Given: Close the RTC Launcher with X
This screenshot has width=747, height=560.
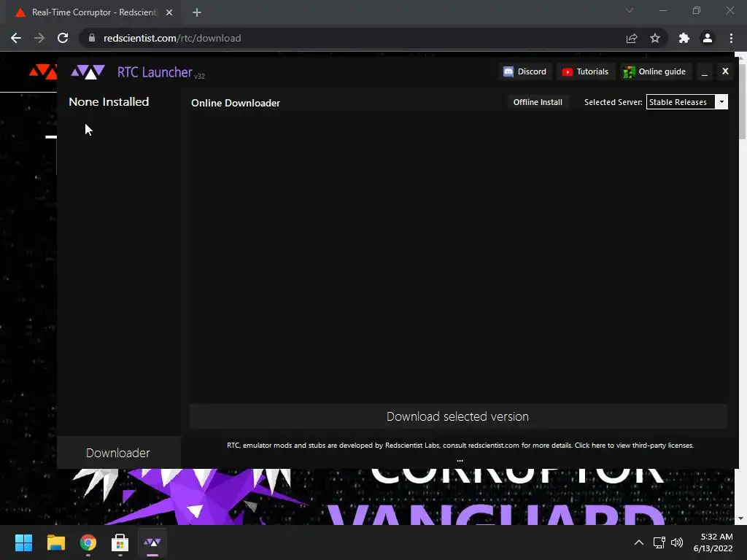Looking at the screenshot, I should [725, 71].
